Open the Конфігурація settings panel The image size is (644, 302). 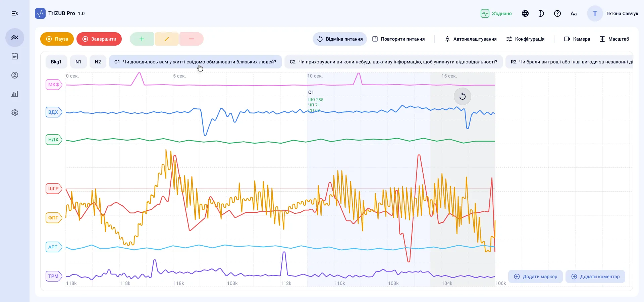coord(525,39)
